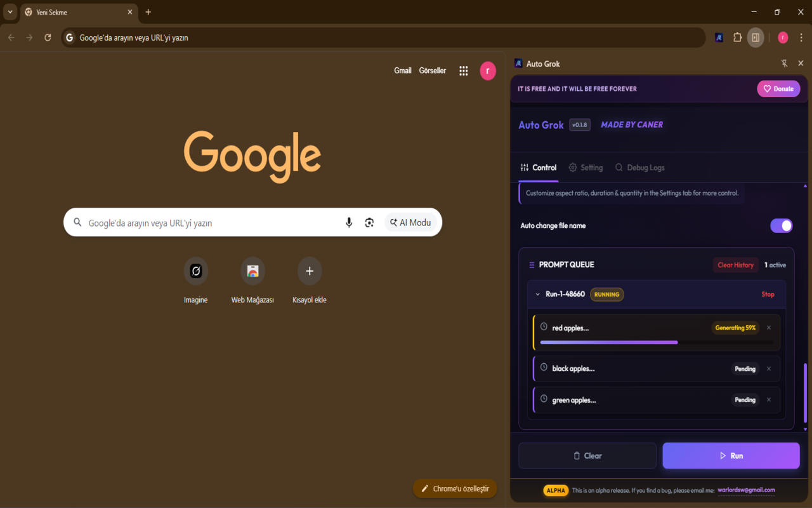Open AI Modu in the search box
The width and height of the screenshot is (812, 508).
pyautogui.click(x=410, y=222)
